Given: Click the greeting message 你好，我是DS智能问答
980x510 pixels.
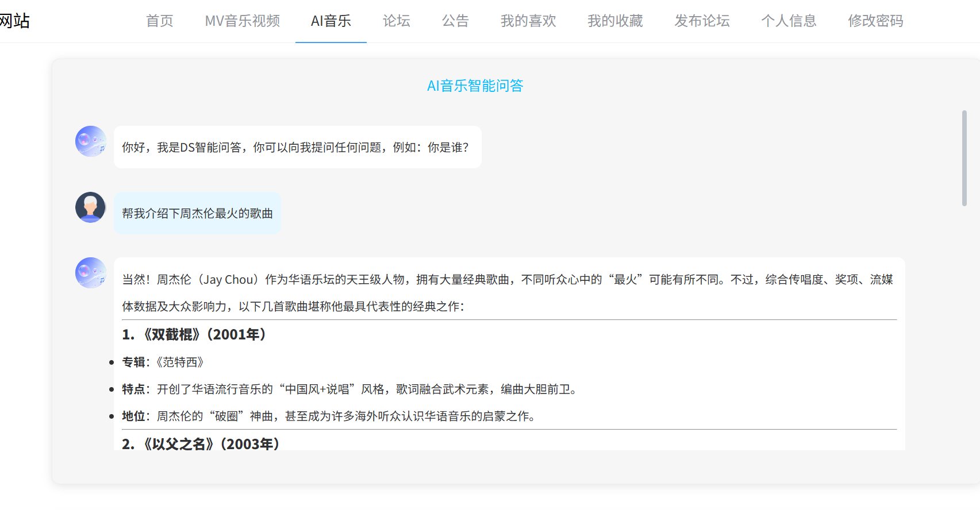Looking at the screenshot, I should point(298,147).
